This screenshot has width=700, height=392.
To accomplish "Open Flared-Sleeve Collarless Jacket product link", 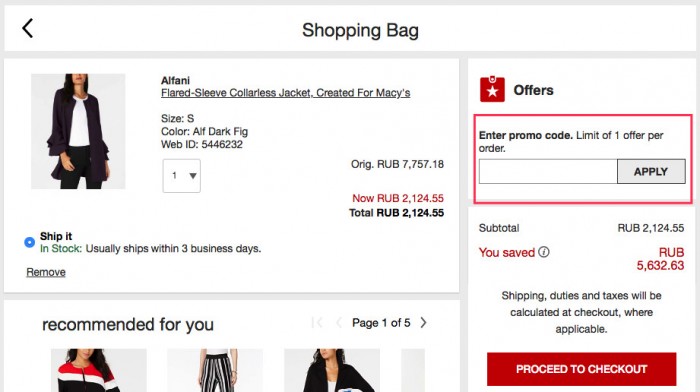I will coord(285,93).
